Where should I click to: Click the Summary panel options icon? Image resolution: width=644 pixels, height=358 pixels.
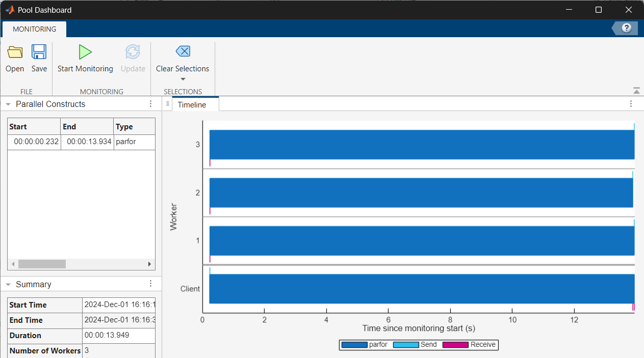click(150, 283)
